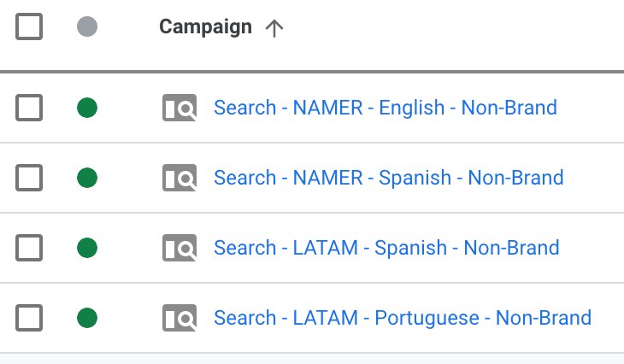The width and height of the screenshot is (624, 364).
Task: Click the search campaign icon for LATAM Portuguese
Action: pyautogui.click(x=180, y=318)
